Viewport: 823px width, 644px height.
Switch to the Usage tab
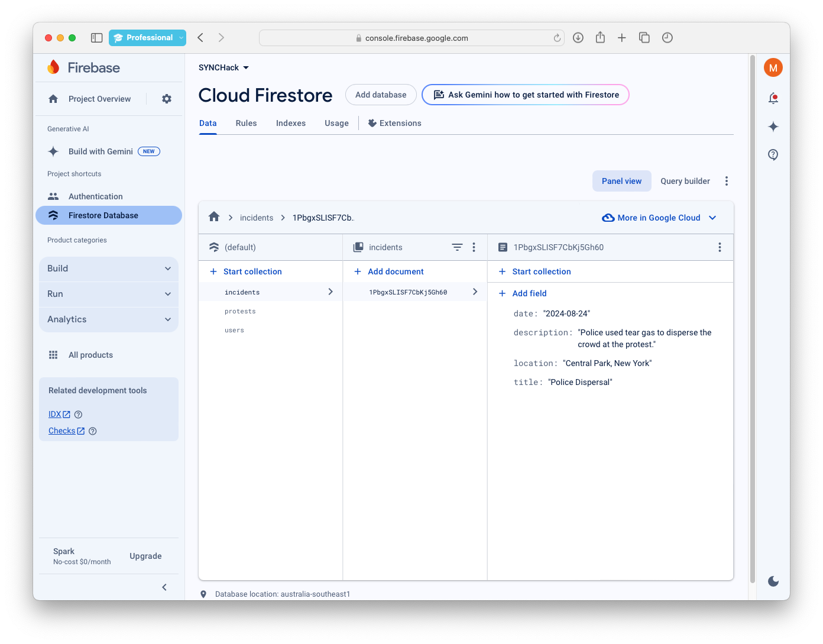point(336,123)
